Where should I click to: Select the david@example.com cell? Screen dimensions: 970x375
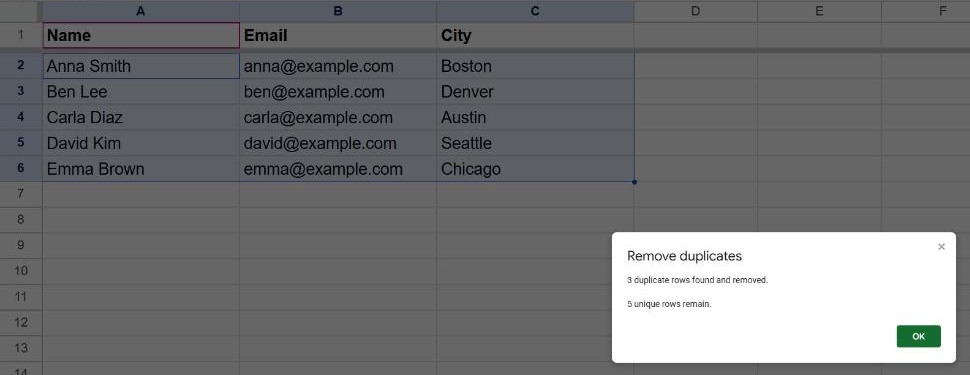coord(338,143)
